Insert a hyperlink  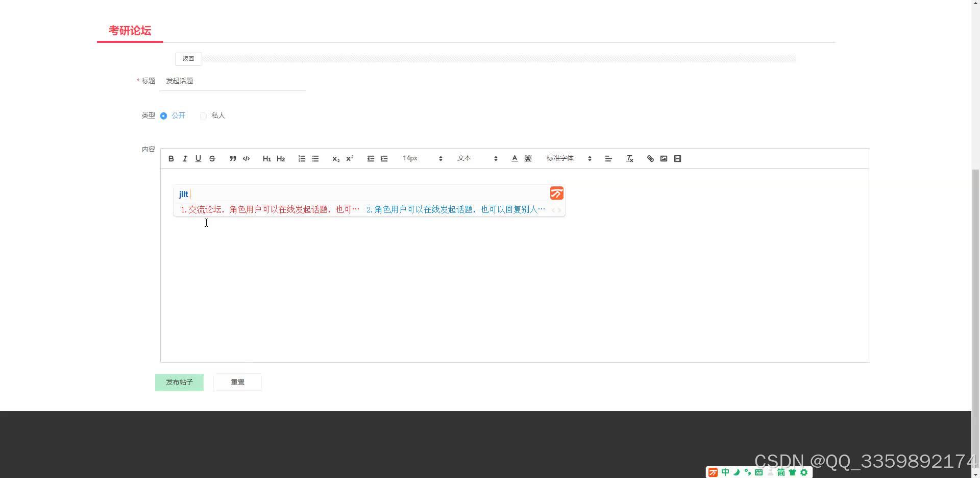coord(650,159)
